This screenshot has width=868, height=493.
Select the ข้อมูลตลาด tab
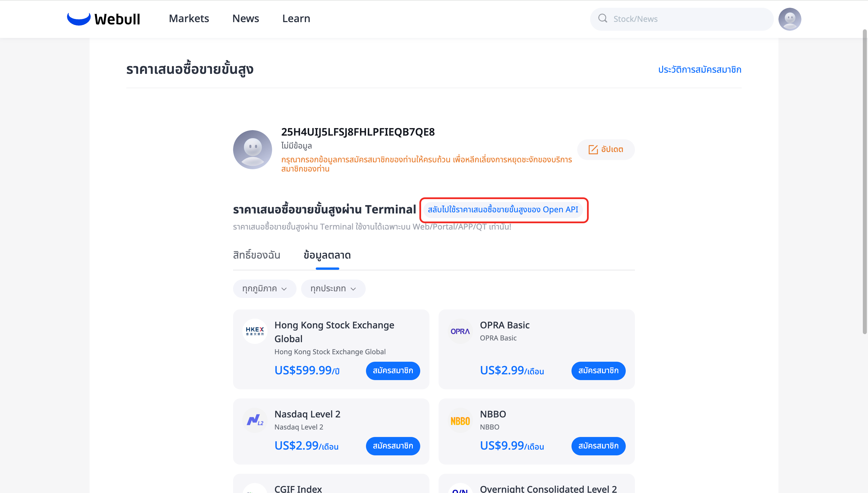pyautogui.click(x=327, y=255)
